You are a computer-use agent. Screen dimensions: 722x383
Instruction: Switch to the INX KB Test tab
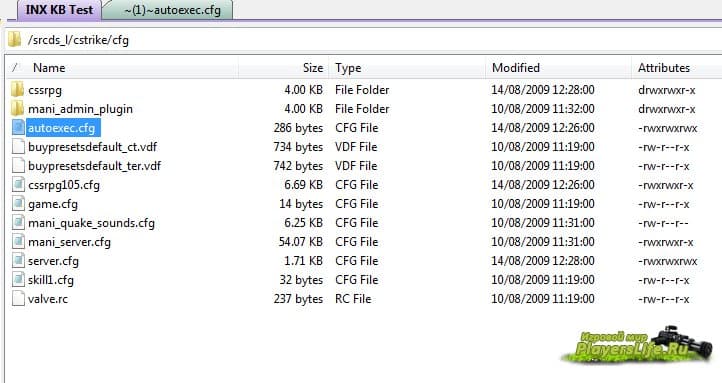pos(59,10)
